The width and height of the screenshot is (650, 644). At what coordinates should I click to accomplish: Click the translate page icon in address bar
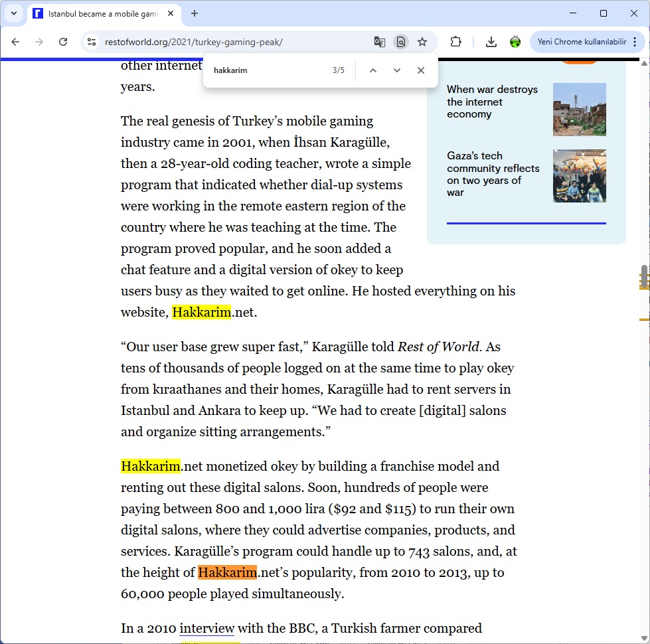pos(380,42)
